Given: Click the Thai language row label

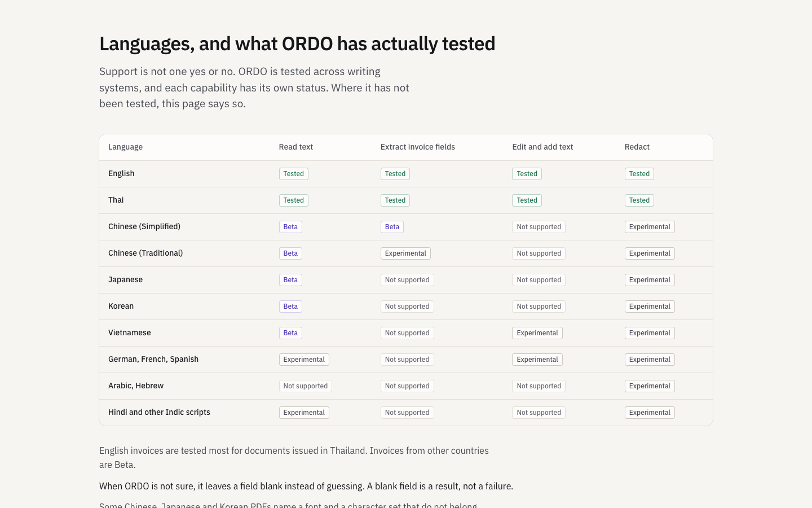Looking at the screenshot, I should pos(116,200).
